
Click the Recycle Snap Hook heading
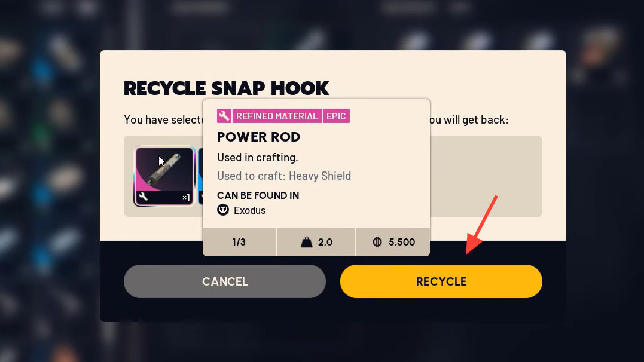(226, 88)
